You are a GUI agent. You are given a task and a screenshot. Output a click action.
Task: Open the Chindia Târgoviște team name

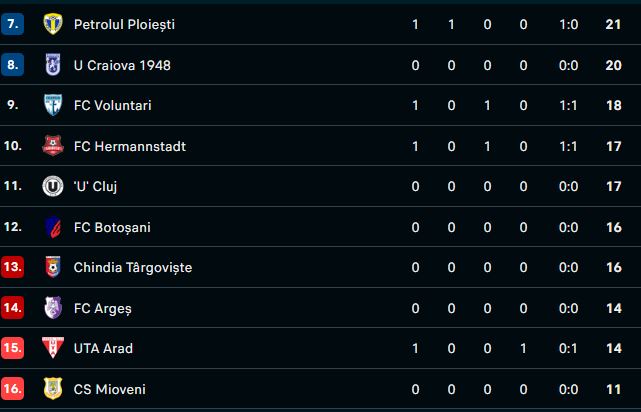[133, 267]
